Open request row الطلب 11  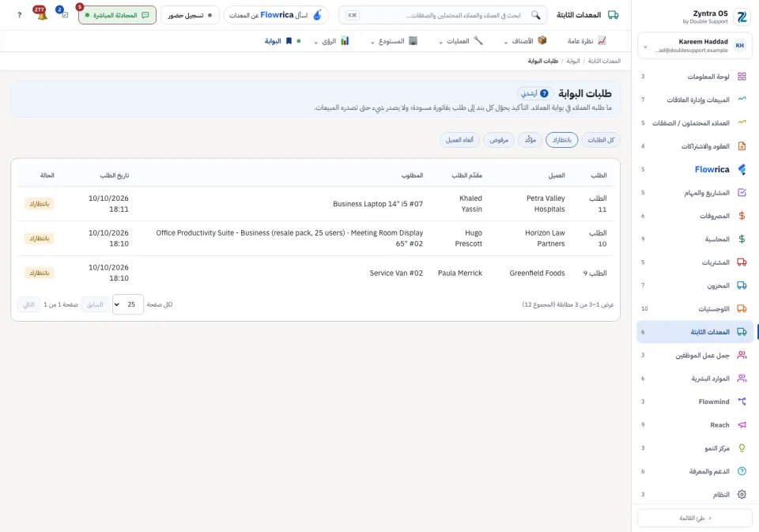coord(315,204)
